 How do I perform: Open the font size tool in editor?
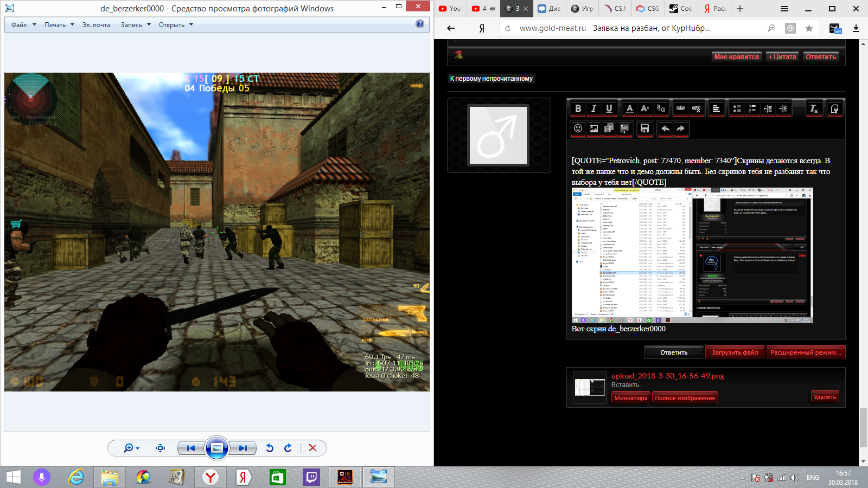[x=644, y=109]
